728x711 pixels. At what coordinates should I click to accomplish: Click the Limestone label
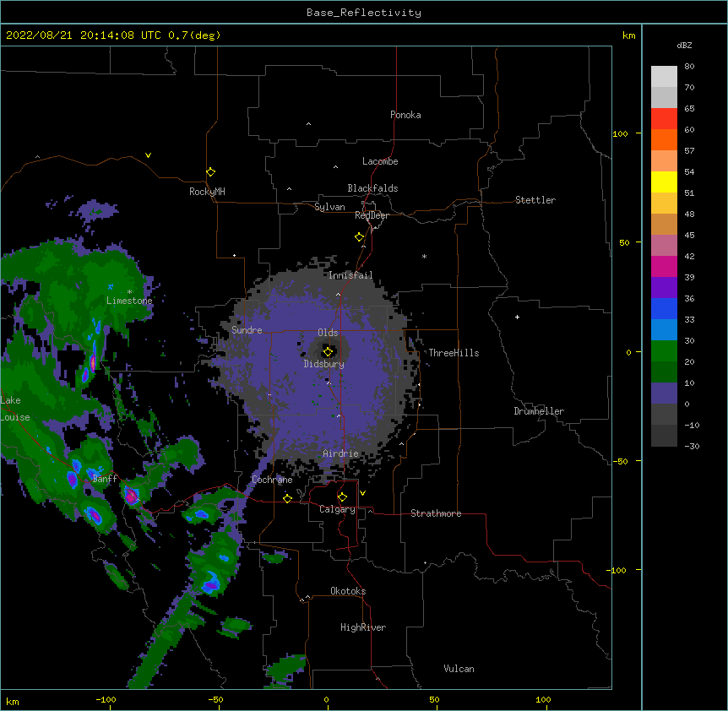(x=129, y=301)
